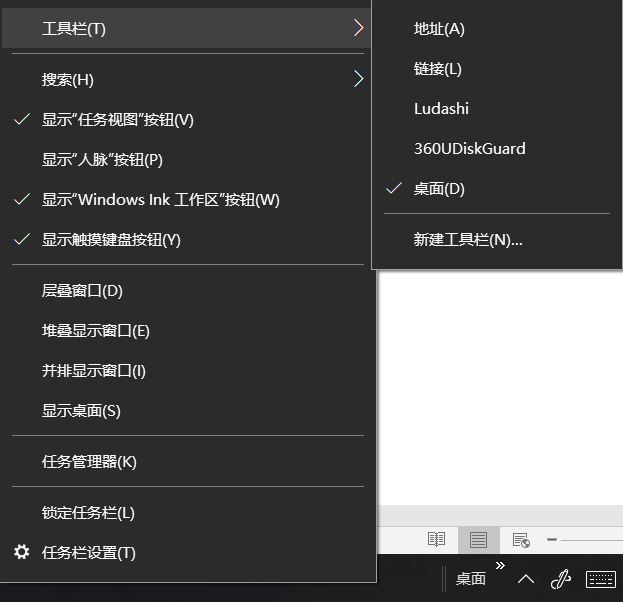This screenshot has height=602, width=623.
Task: Expand the 工具栏(T) arrow chevron
Action: coord(358,28)
